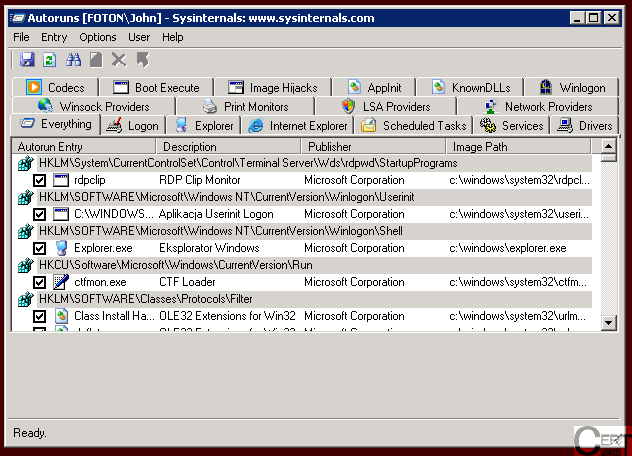The height and width of the screenshot is (456, 632).
Task: Open the Options menu
Action: [98, 37]
